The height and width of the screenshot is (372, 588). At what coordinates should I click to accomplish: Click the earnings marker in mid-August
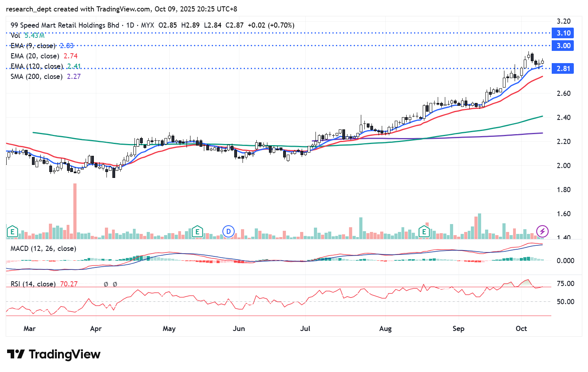[424, 232]
